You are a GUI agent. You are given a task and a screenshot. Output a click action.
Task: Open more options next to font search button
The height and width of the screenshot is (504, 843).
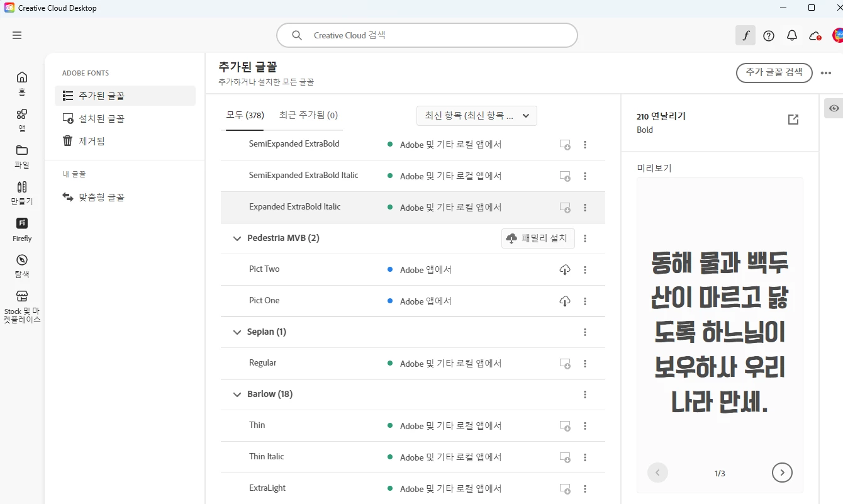click(826, 73)
